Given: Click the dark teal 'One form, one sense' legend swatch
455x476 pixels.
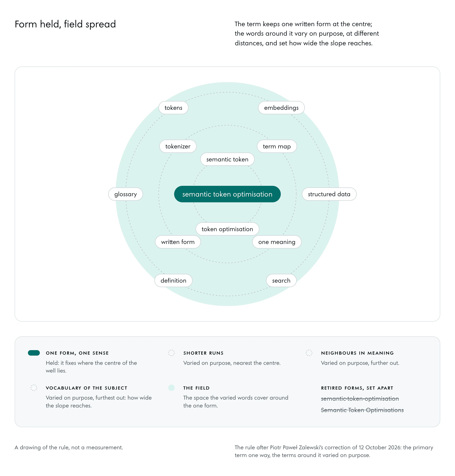Looking at the screenshot, I should pos(34,353).
